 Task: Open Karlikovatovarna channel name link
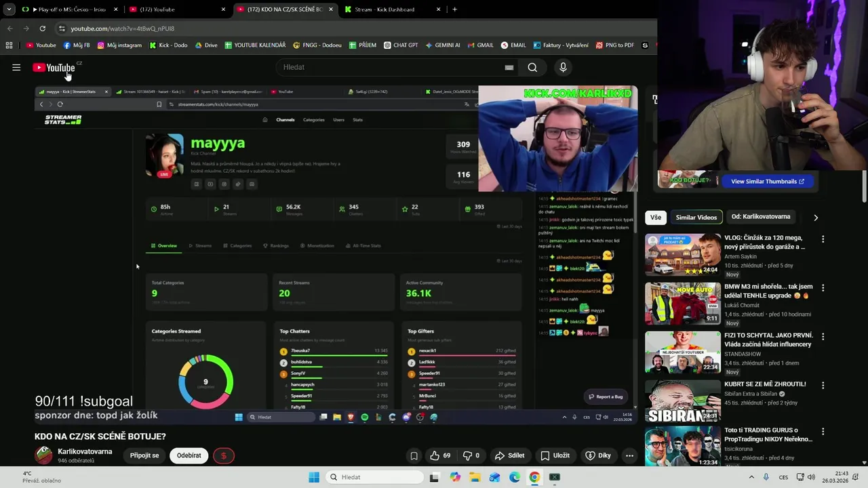click(85, 451)
